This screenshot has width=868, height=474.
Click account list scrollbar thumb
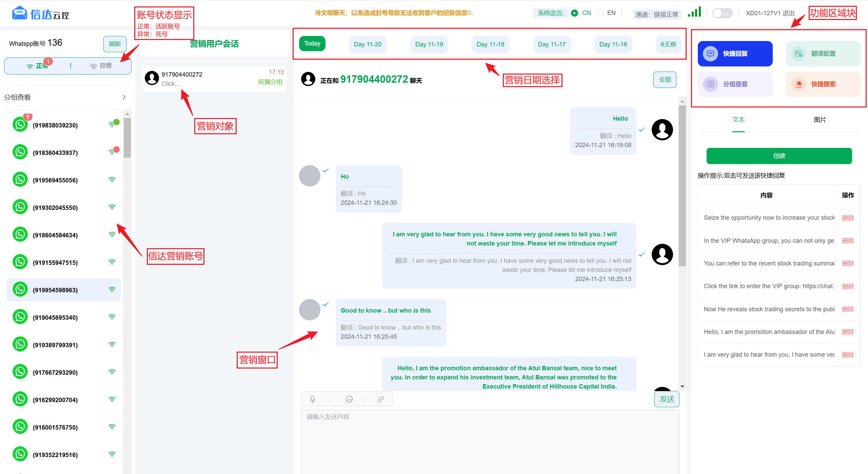pyautogui.click(x=127, y=138)
